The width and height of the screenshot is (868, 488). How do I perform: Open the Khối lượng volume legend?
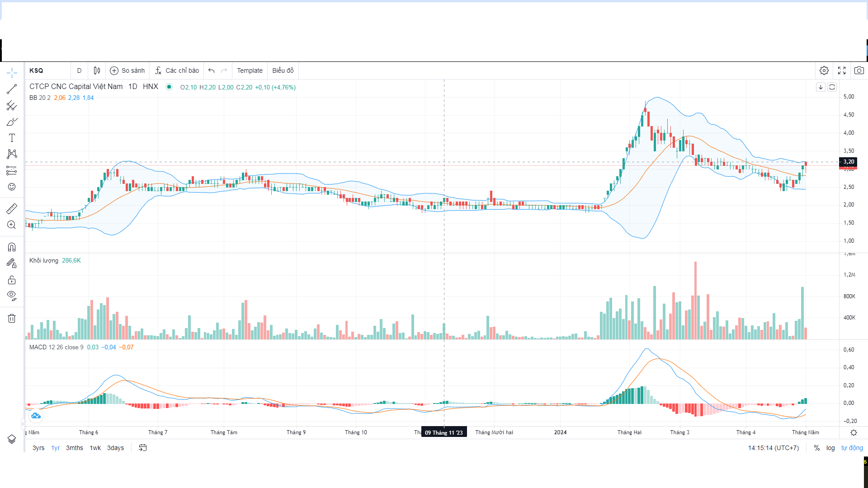click(x=44, y=260)
